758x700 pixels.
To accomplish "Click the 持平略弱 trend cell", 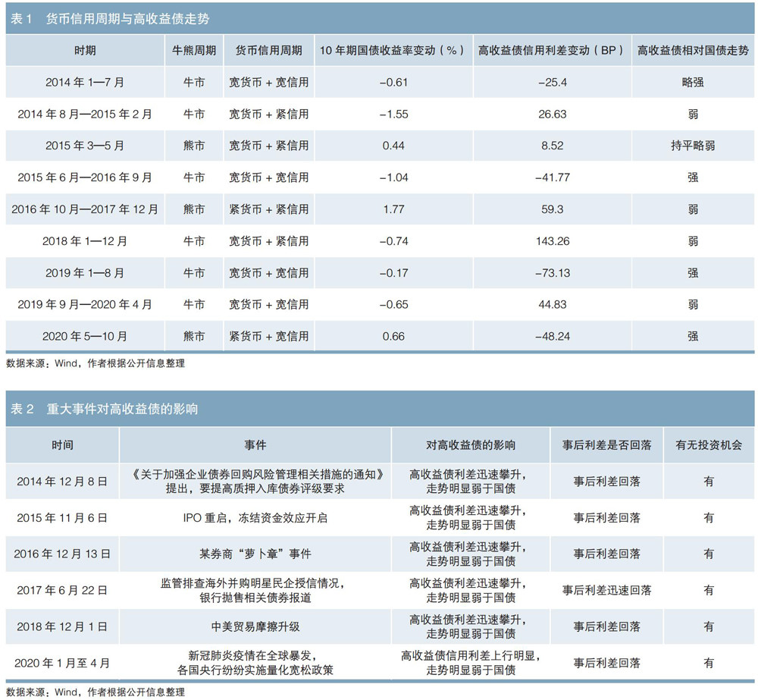I will click(x=693, y=146).
